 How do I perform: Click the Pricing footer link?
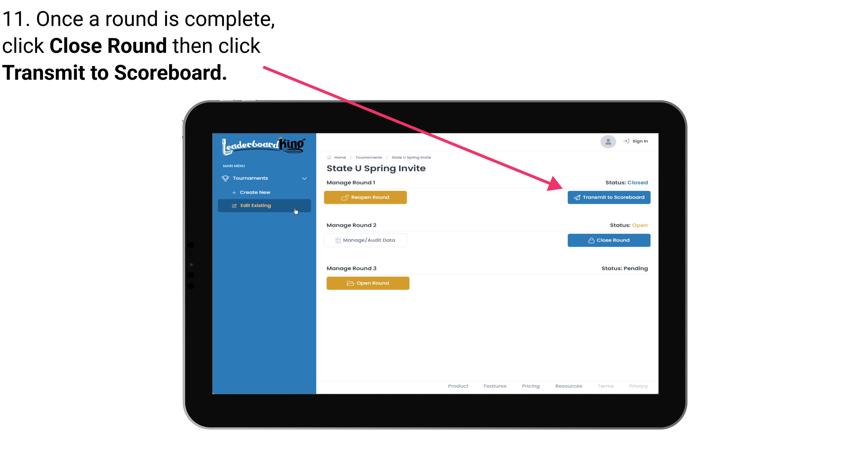click(530, 386)
